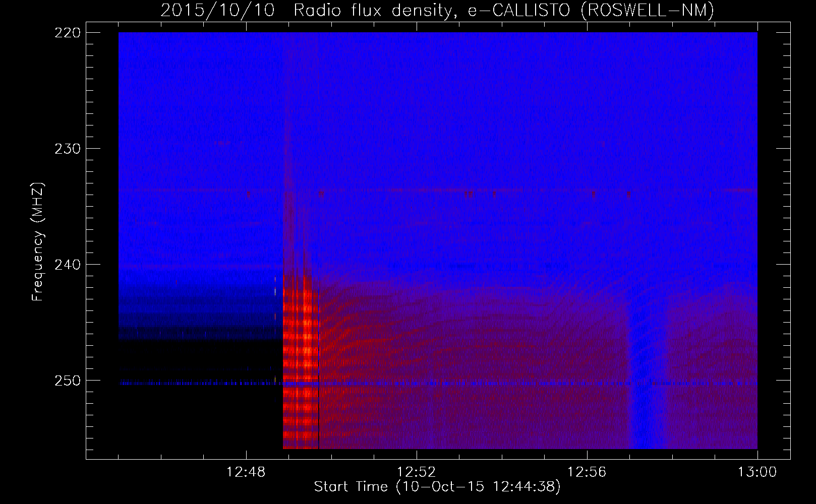Click the 12:56 time tick label
The image size is (816, 504).
pos(587,472)
